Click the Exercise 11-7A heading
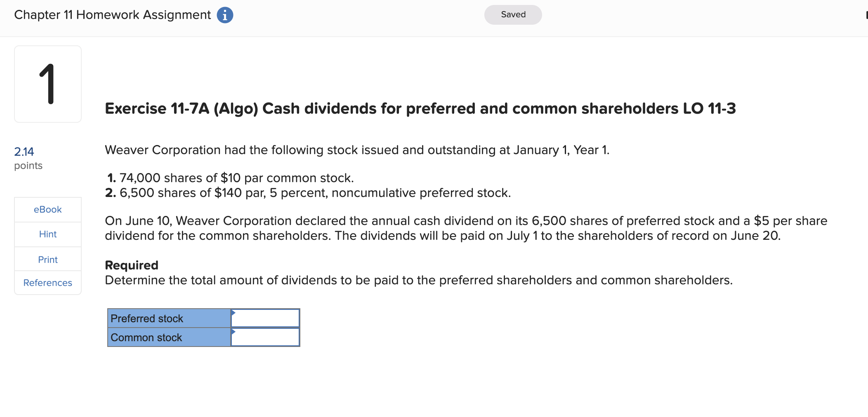Screen dimensions: 868x417 [x=420, y=108]
